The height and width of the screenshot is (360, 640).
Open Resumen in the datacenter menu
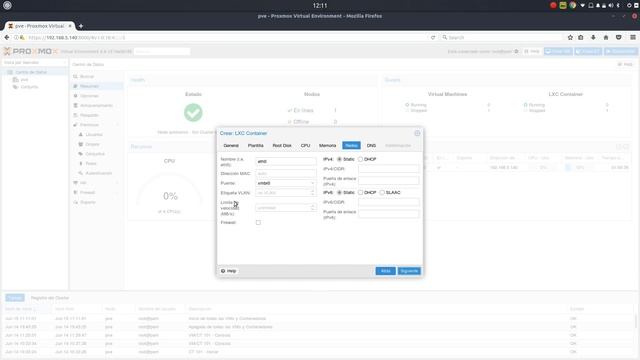(89, 86)
